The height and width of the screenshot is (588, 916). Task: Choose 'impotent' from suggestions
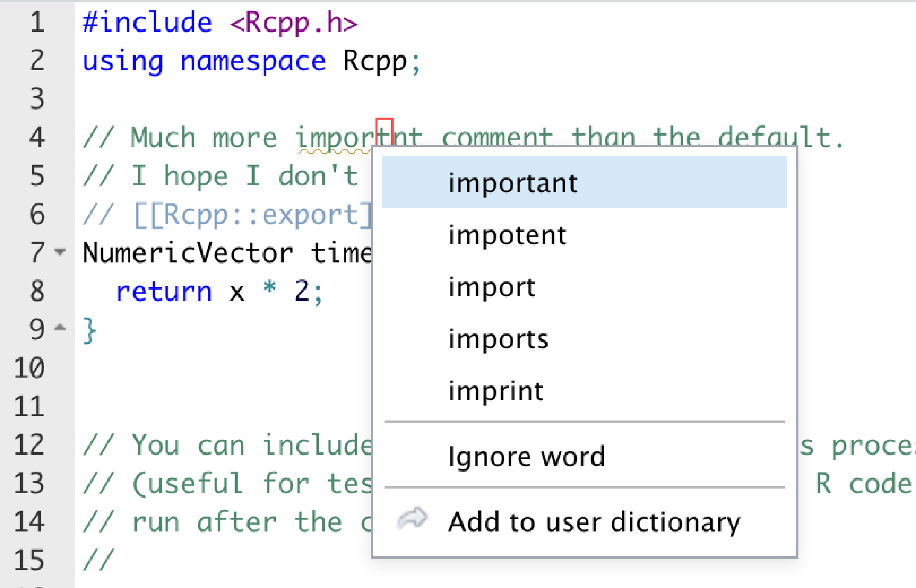click(508, 235)
